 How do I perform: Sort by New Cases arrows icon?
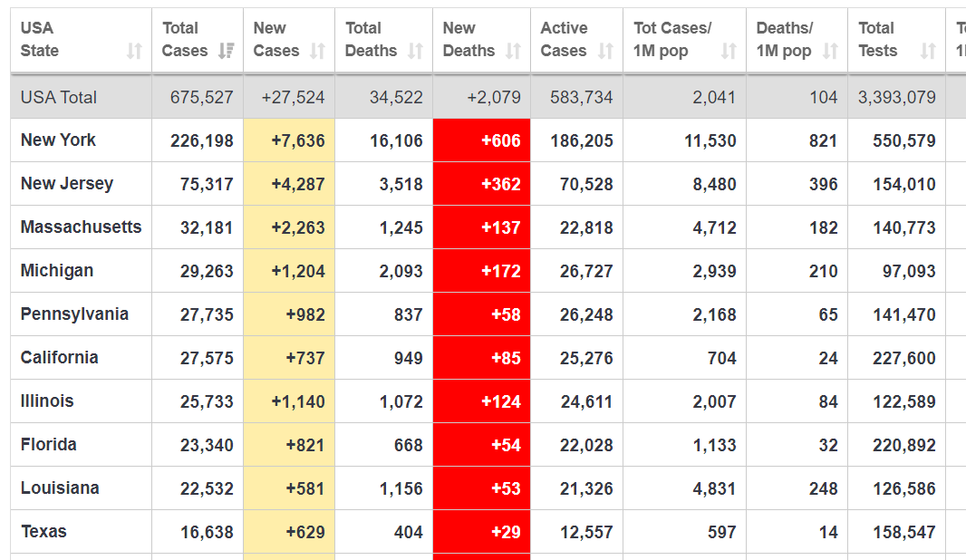317,51
